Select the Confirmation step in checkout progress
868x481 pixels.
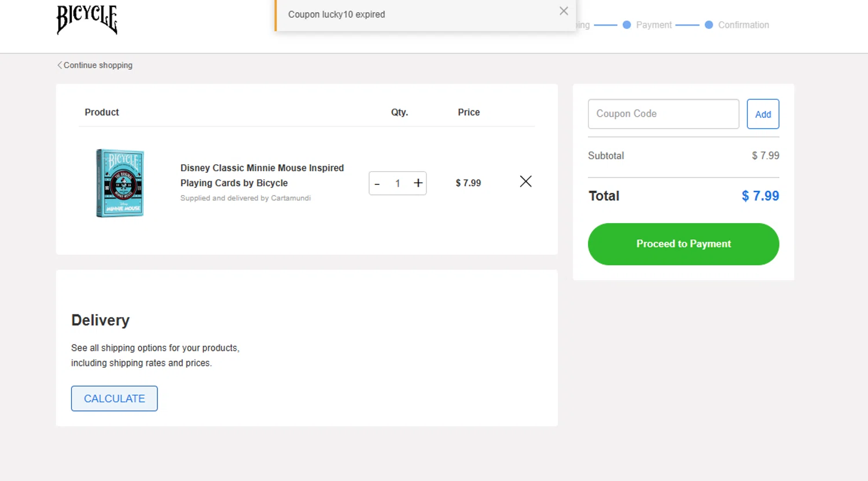tap(737, 25)
